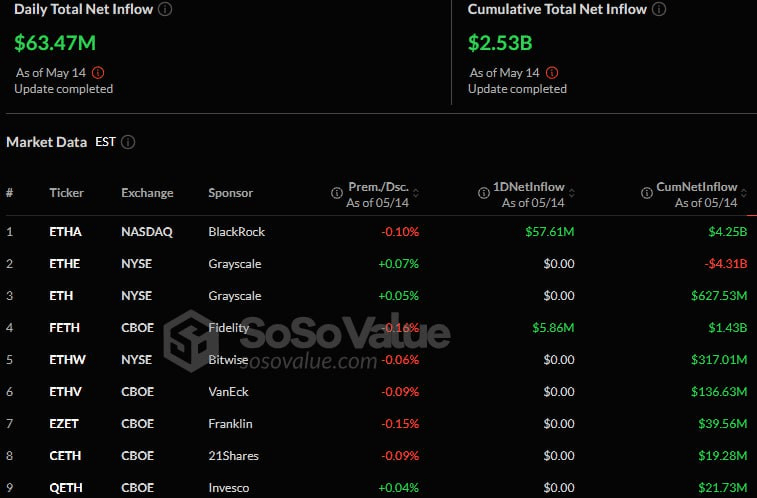The image size is (757, 498).
Task: Click the EST timezone label
Action: (105, 142)
